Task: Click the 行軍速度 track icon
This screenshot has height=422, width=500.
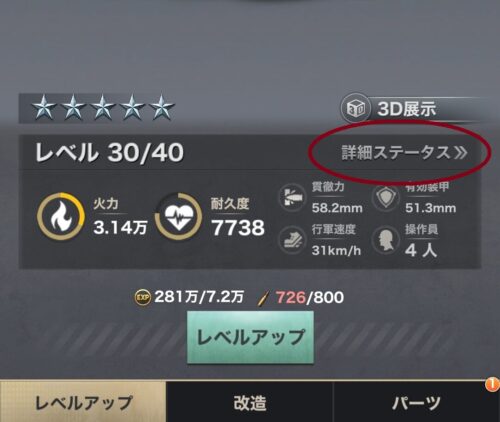Action: click(x=292, y=240)
